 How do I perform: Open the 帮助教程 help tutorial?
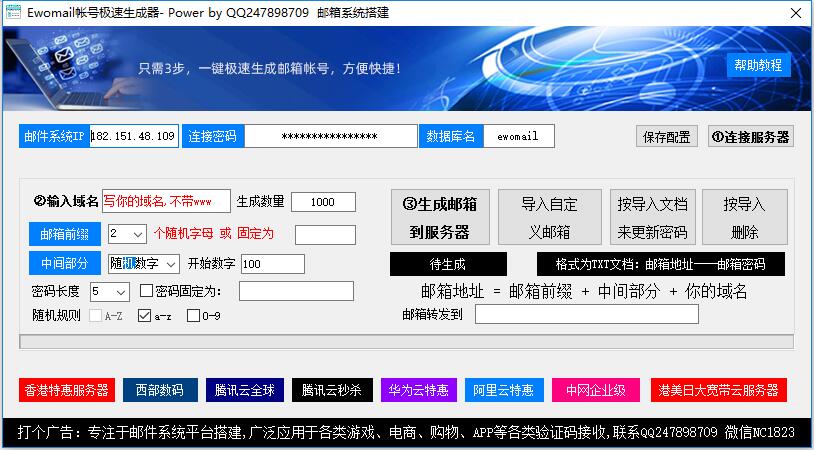click(758, 65)
